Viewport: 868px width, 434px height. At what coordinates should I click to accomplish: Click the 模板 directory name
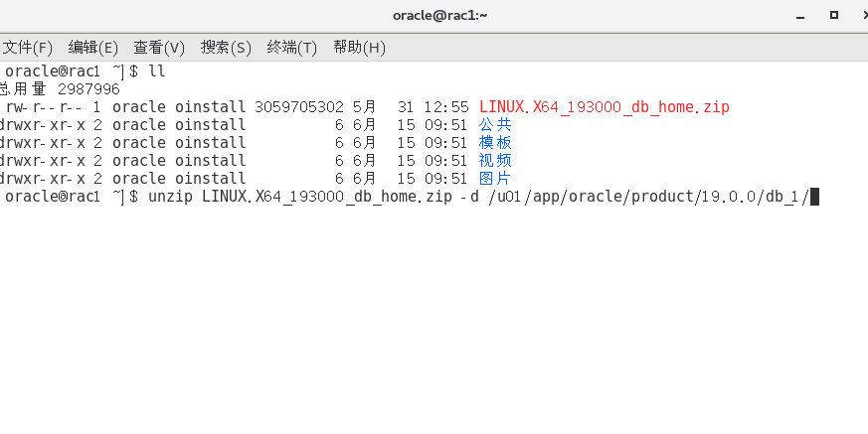point(494,143)
